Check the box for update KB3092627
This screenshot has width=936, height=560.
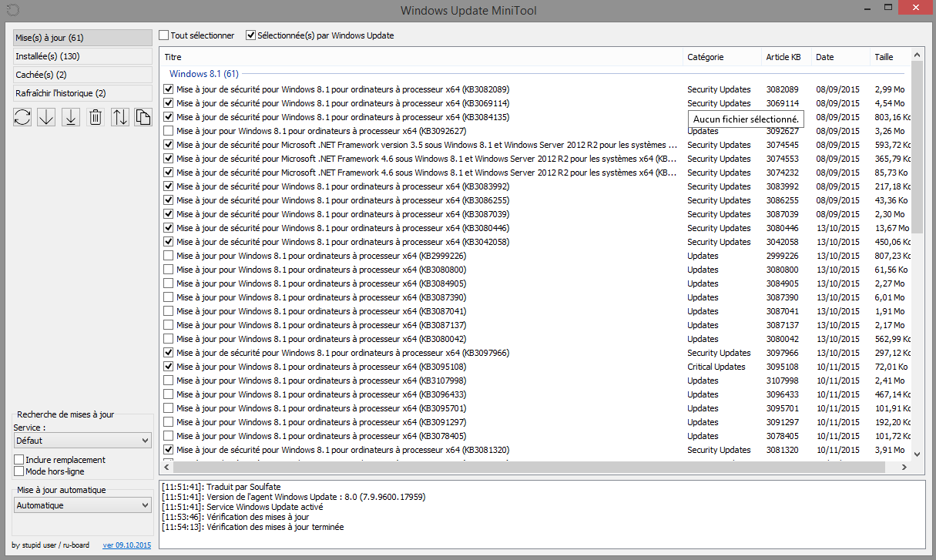(169, 131)
